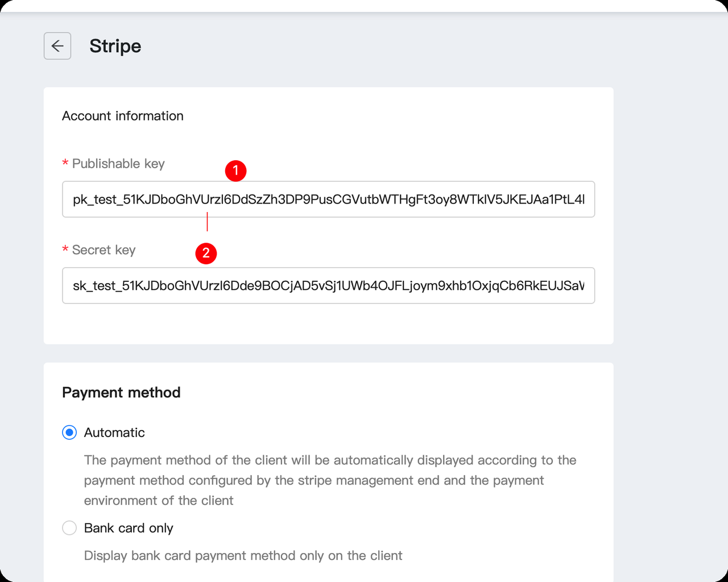Click the Publishable key field label
This screenshot has width=728, height=582.
(x=118, y=164)
